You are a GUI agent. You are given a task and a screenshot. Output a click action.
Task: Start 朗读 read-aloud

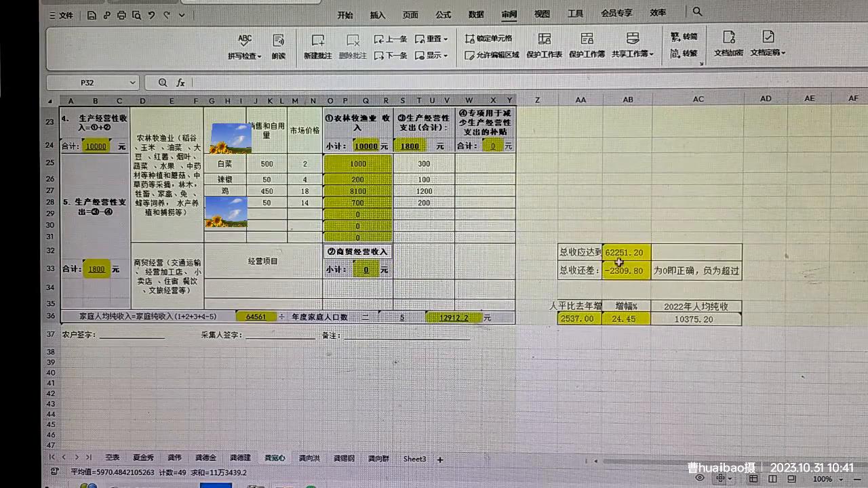277,47
